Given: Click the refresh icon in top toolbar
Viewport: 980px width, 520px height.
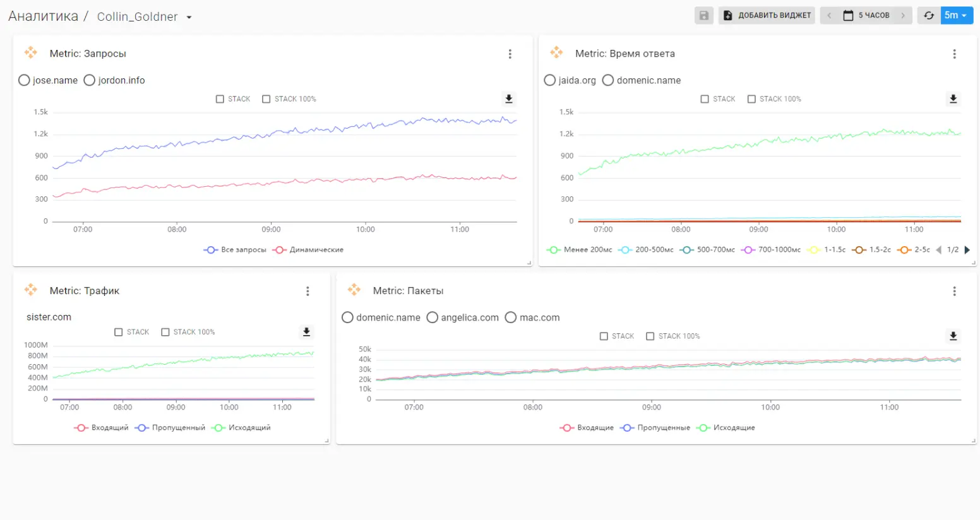Looking at the screenshot, I should coord(928,16).
